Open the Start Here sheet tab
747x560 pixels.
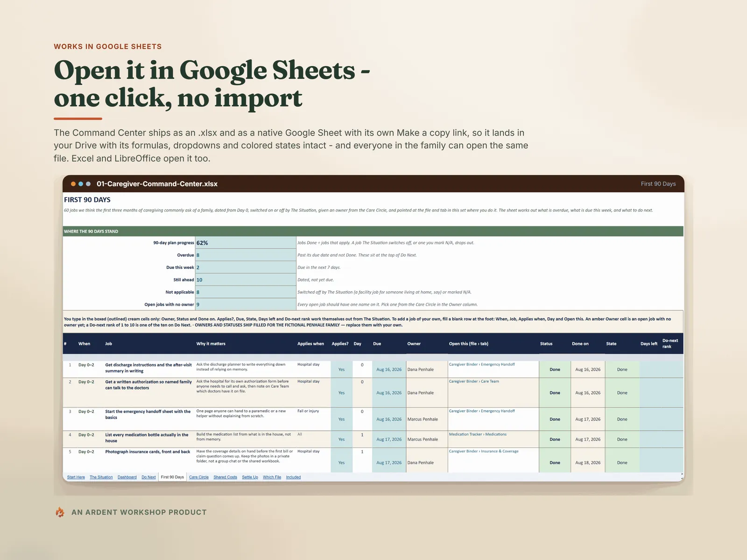(76, 477)
